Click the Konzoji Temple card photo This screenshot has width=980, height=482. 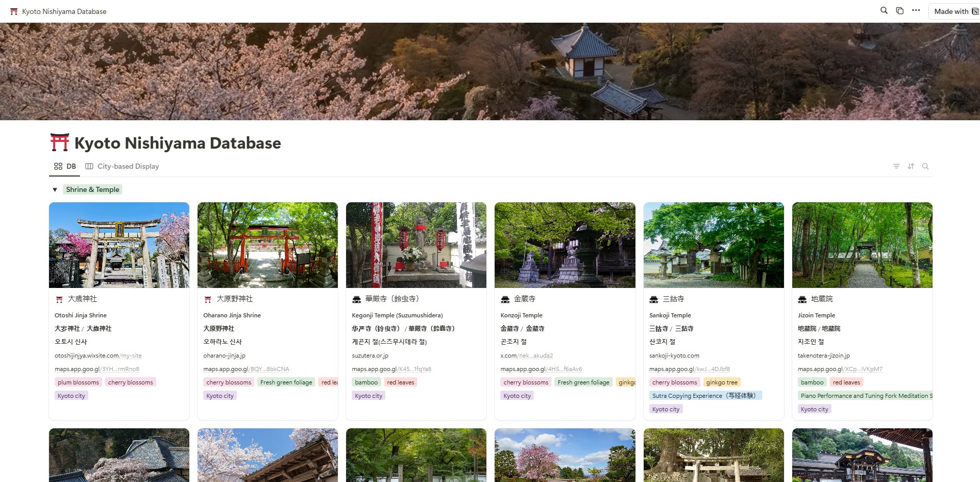click(x=565, y=245)
